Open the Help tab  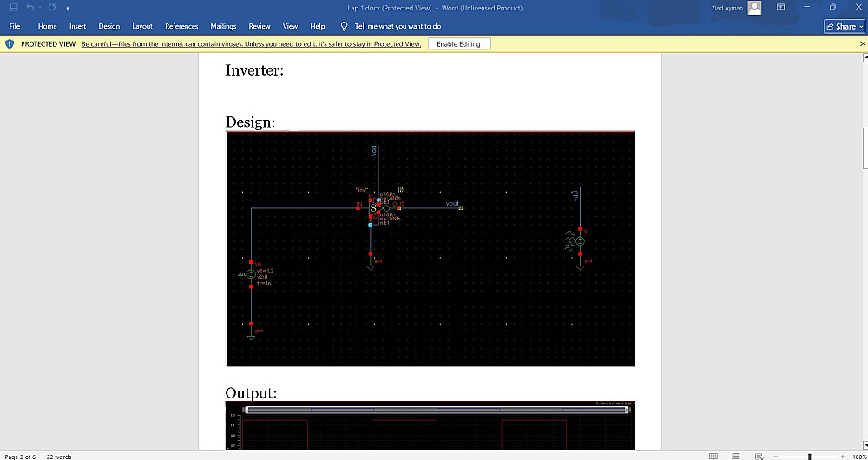(x=317, y=27)
